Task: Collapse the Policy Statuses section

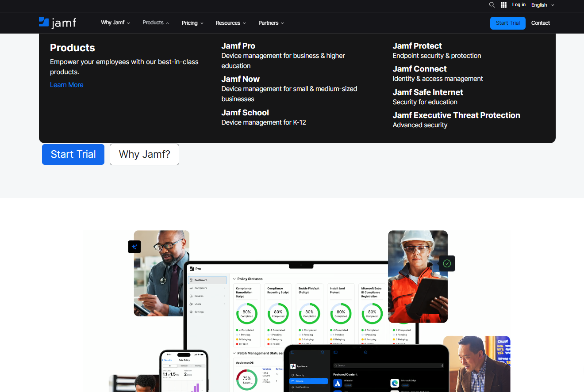Action: click(x=234, y=279)
